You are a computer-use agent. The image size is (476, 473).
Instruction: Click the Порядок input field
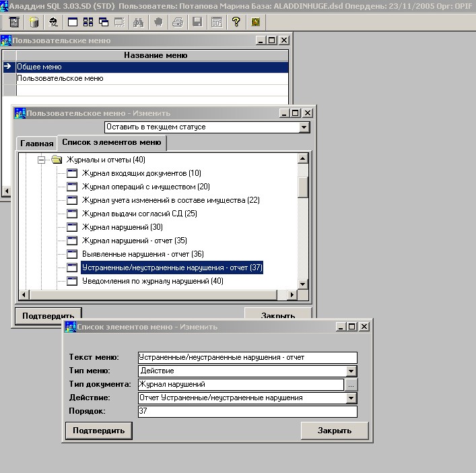247,412
